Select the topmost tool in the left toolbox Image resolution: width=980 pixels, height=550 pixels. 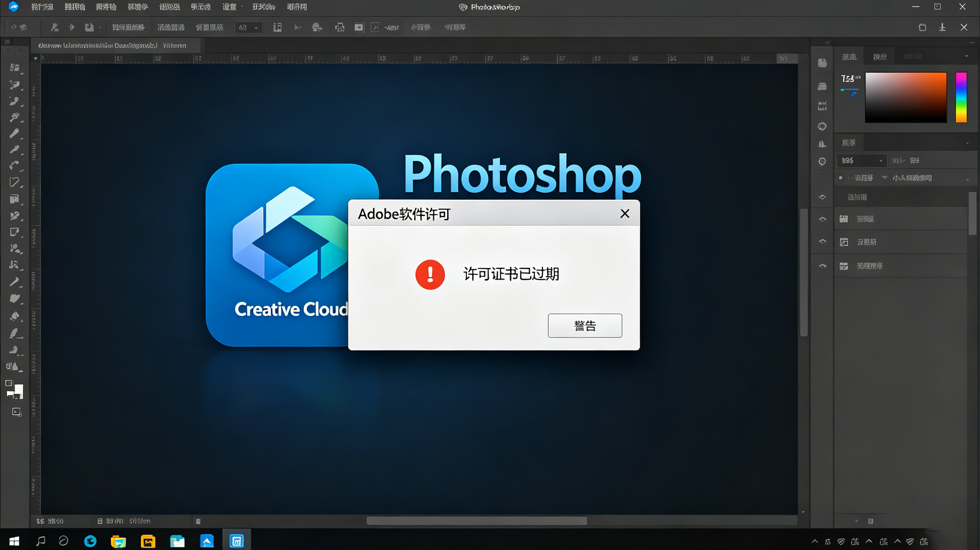point(15,68)
